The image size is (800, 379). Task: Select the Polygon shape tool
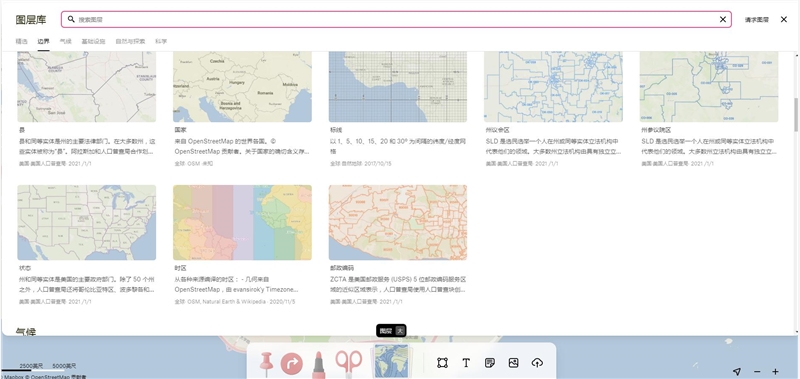[442, 363]
